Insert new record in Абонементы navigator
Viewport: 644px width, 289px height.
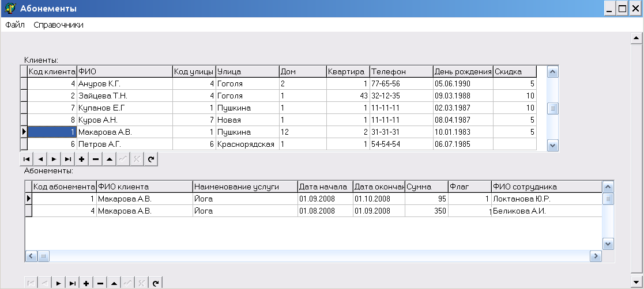pyautogui.click(x=86, y=283)
